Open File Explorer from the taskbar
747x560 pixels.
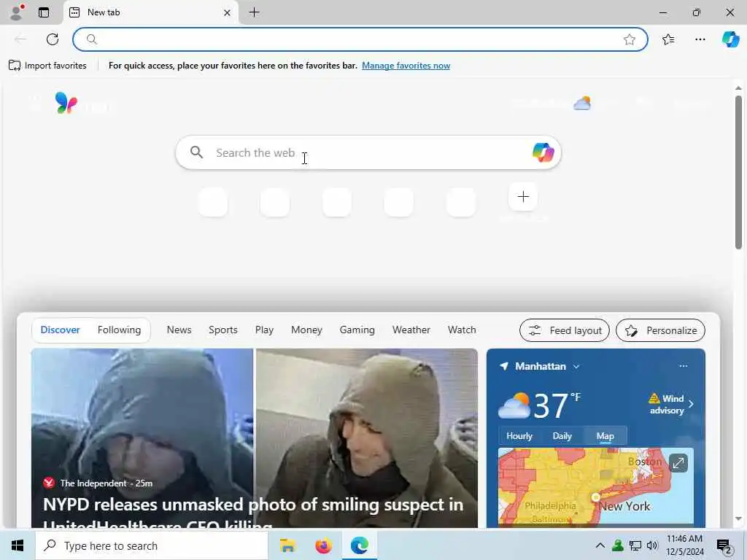click(x=287, y=545)
